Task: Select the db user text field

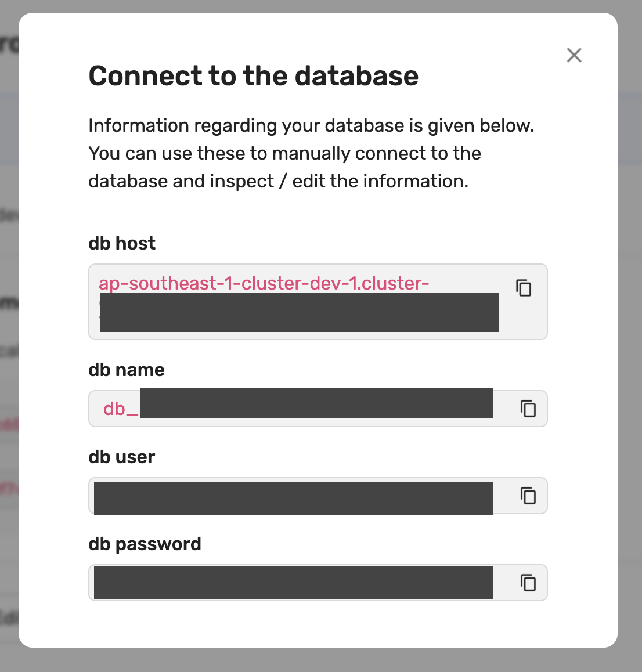Action: coord(290,496)
